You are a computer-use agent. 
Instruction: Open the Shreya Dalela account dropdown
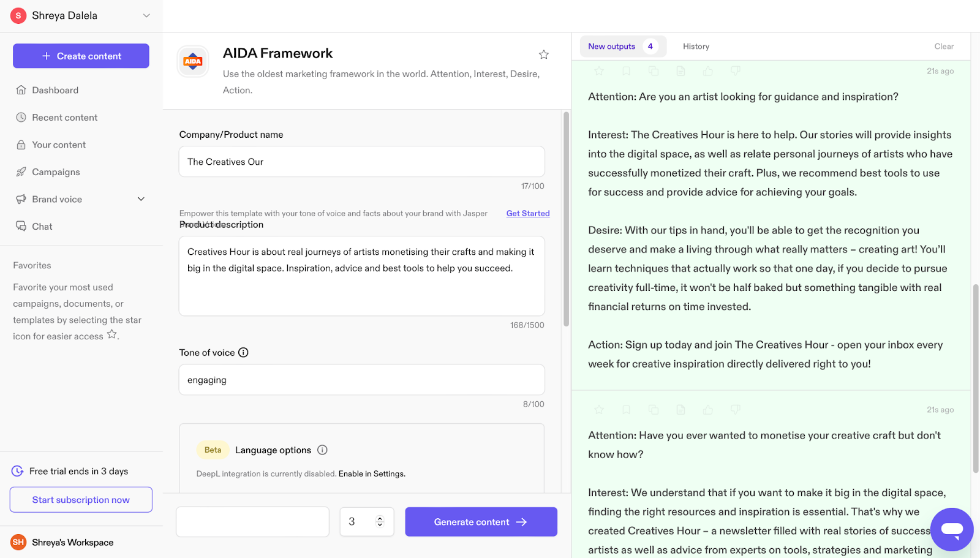pos(81,16)
